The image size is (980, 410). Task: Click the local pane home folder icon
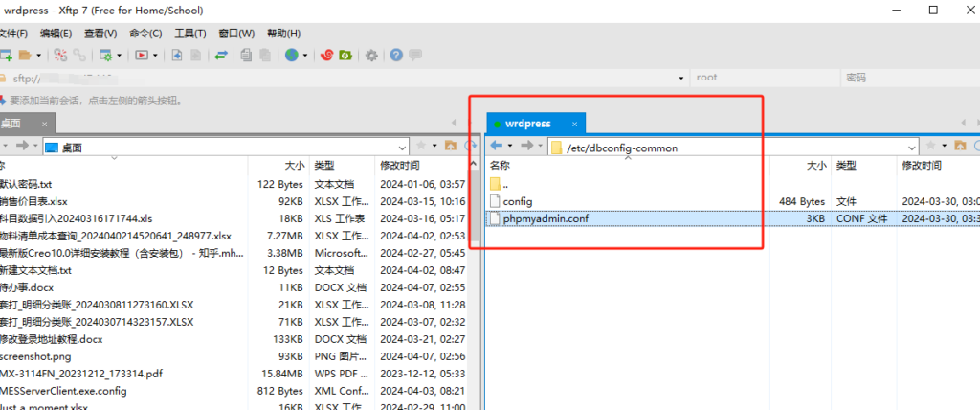tap(450, 146)
